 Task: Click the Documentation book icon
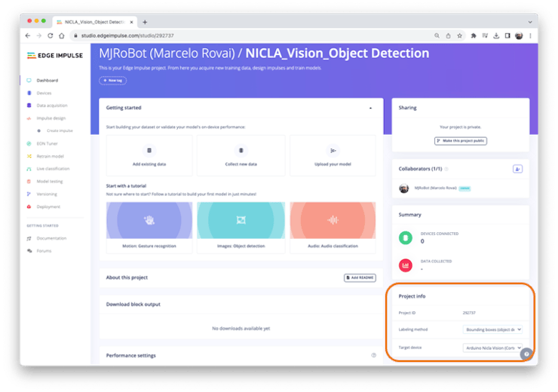pyautogui.click(x=29, y=239)
